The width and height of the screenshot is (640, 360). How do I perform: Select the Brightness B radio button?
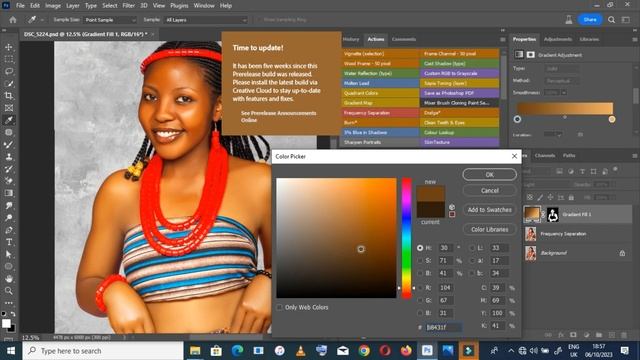pos(420,273)
